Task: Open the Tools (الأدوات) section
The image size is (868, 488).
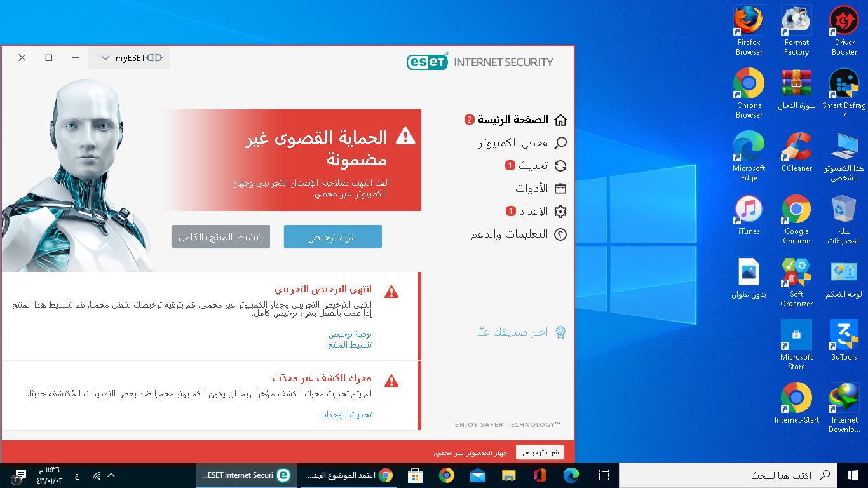Action: (541, 188)
